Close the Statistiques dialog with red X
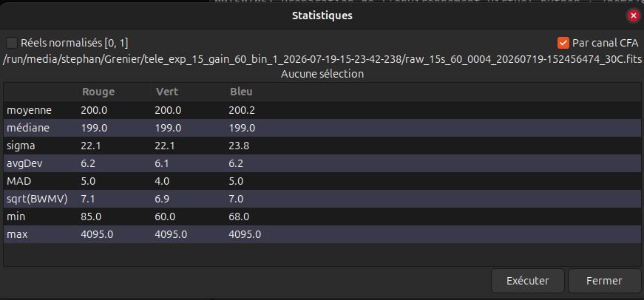The image size is (644, 300). (x=633, y=16)
